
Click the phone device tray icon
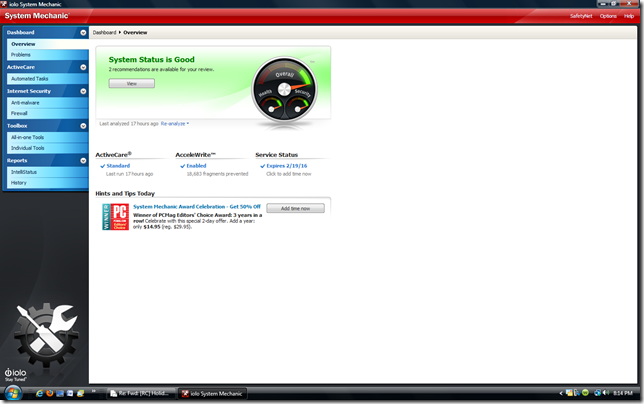pyautogui.click(x=577, y=393)
